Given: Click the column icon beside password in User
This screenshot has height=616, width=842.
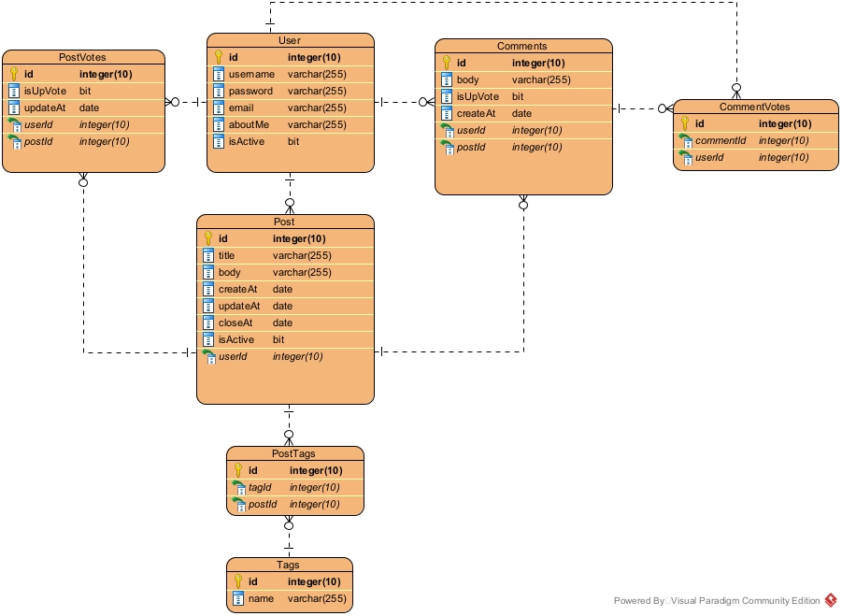Looking at the screenshot, I should pyautogui.click(x=219, y=91).
